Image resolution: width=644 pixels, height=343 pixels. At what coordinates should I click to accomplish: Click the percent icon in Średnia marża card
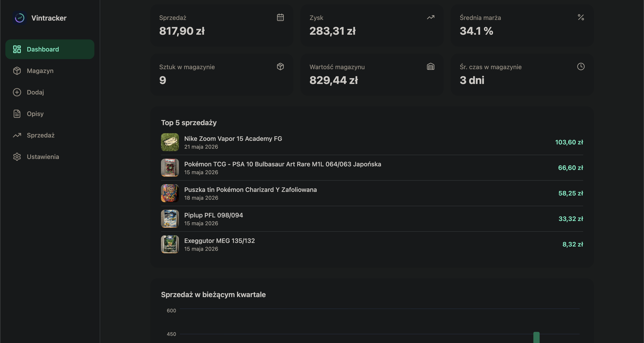coord(581,17)
